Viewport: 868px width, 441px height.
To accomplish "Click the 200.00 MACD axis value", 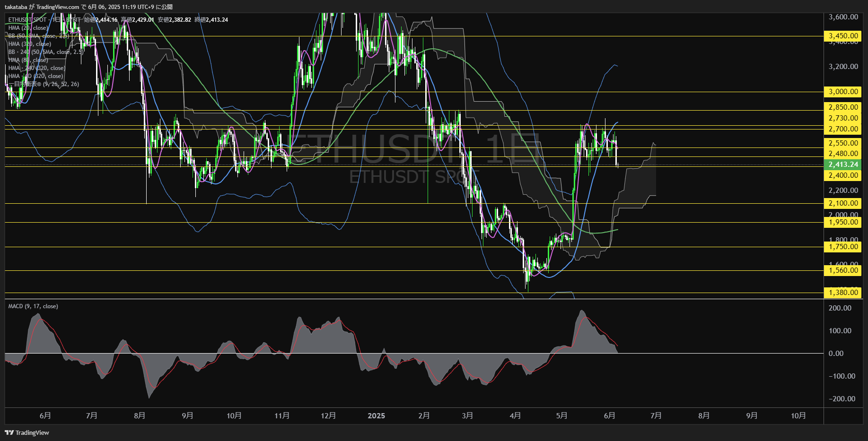I will 840,308.
